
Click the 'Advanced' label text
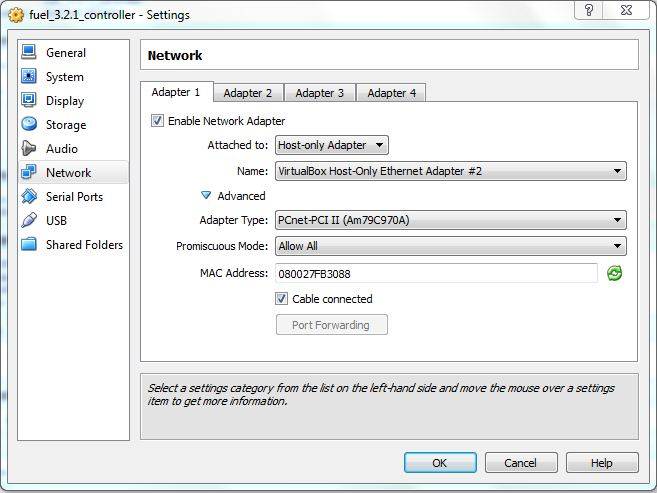pyautogui.click(x=241, y=196)
